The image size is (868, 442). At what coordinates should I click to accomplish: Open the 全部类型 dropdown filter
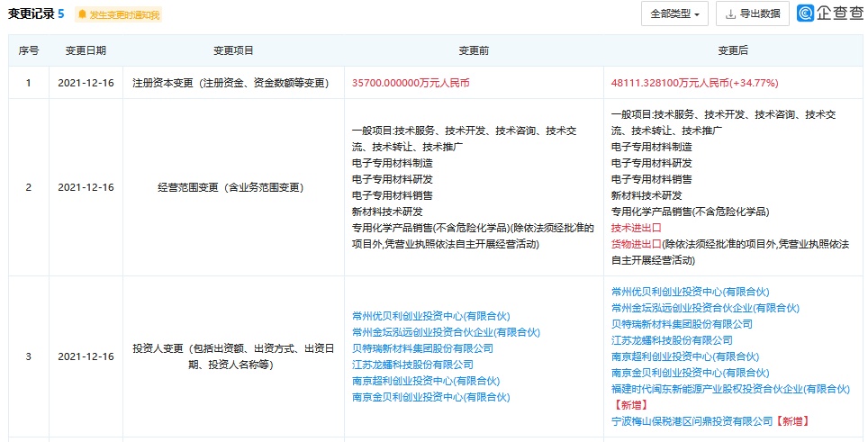(674, 14)
